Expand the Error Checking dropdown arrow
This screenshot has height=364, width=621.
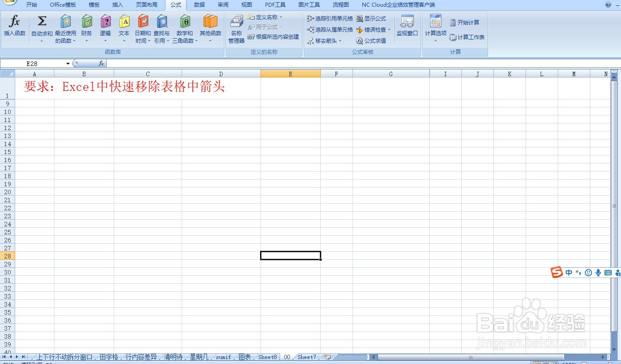click(389, 30)
